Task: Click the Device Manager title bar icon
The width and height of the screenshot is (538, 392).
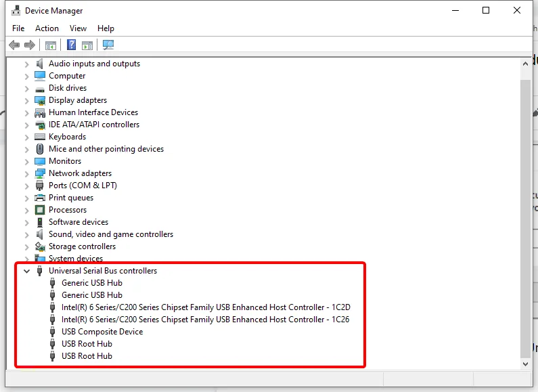Action: pyautogui.click(x=16, y=11)
